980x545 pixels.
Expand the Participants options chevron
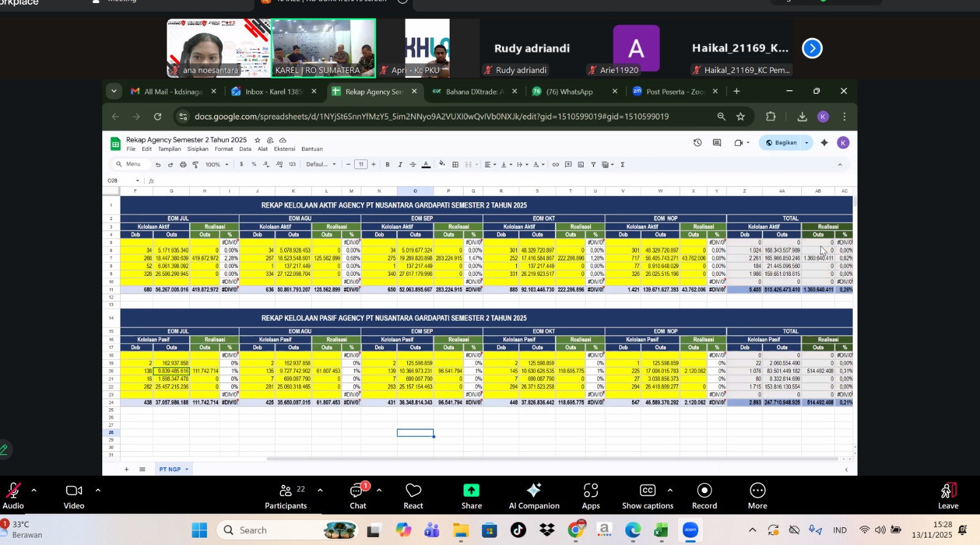pos(320,490)
